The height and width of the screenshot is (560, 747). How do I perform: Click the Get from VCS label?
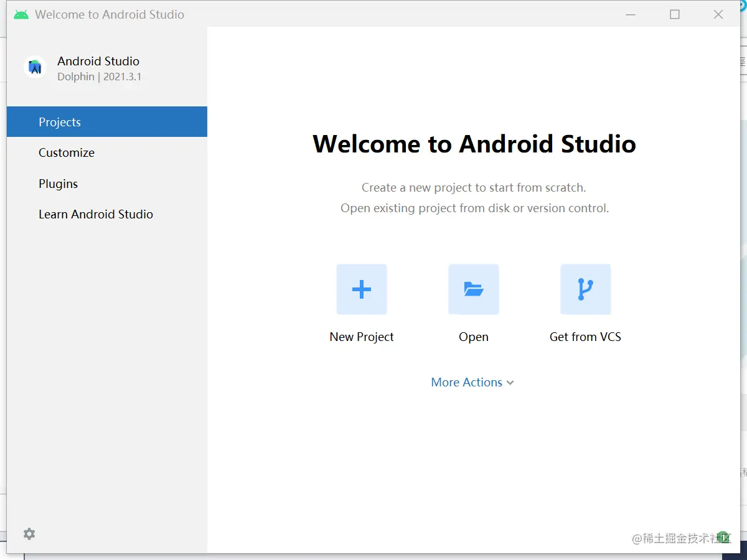click(x=585, y=337)
